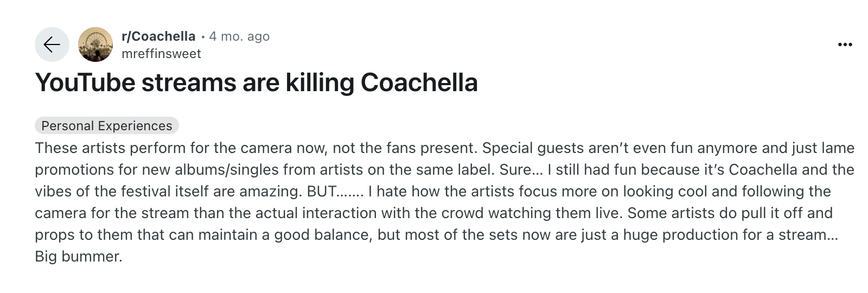Click the word 'Coachella' in the headline
Viewport: 868px width, 293px height.
click(419, 82)
